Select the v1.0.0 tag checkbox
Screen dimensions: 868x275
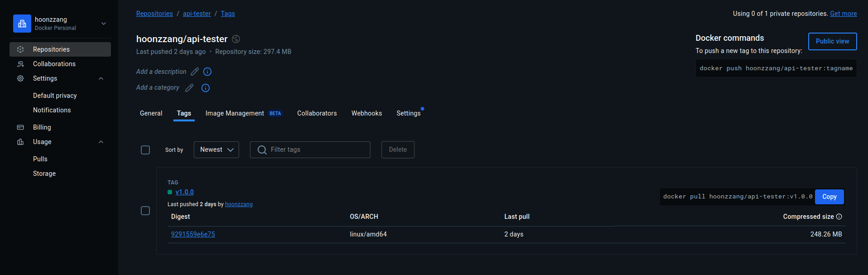pos(145,211)
